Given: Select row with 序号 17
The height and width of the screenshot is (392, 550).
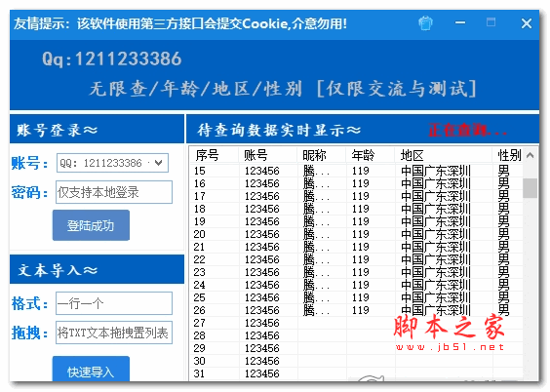Looking at the screenshot, I should point(356,196).
